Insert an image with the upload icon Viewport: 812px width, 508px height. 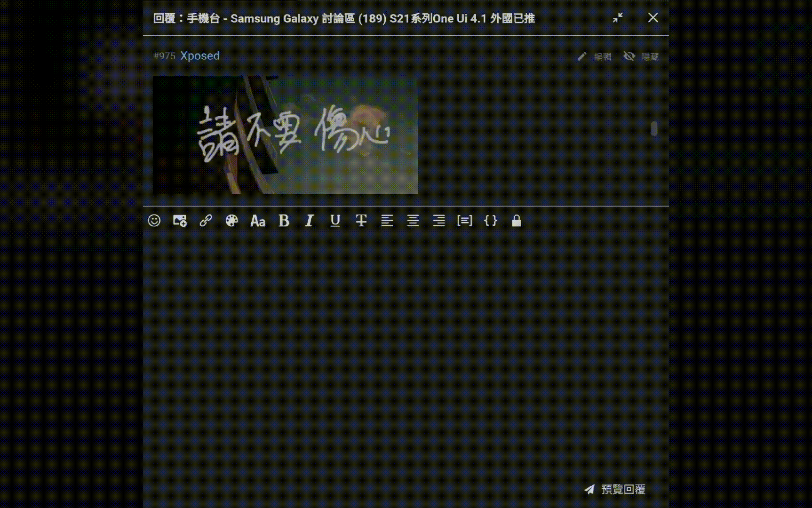point(180,221)
